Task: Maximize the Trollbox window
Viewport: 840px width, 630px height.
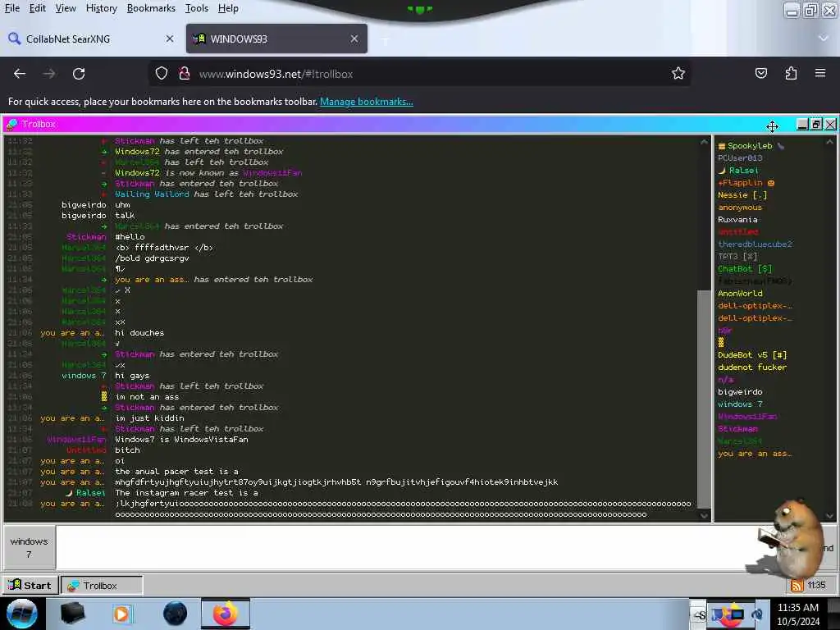Action: [x=816, y=125]
